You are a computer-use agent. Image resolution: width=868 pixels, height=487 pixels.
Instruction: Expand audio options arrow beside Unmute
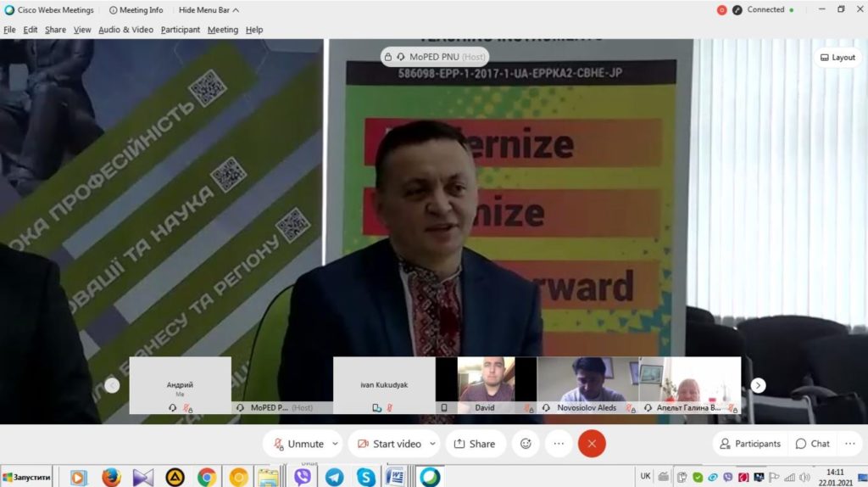335,444
